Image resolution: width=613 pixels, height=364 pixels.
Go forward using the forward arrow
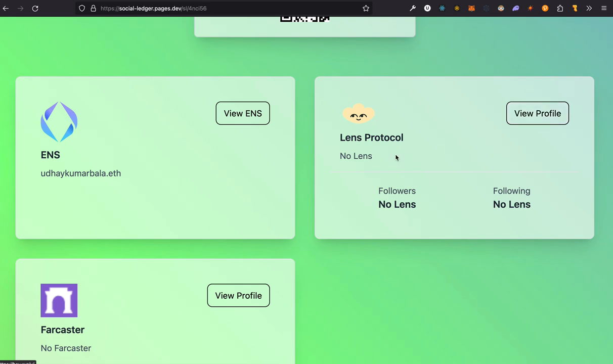(x=21, y=9)
